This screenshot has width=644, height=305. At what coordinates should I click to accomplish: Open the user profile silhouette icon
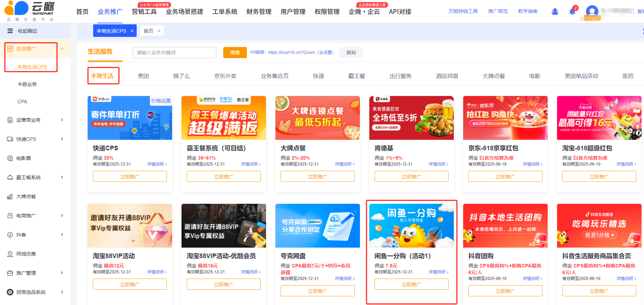point(555,11)
